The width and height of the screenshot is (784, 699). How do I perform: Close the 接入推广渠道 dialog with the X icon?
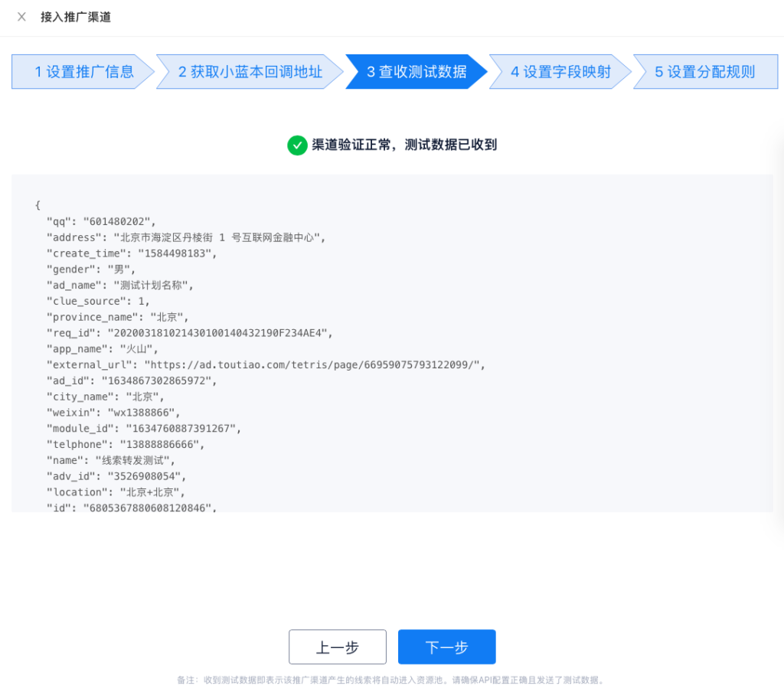pyautogui.click(x=21, y=17)
